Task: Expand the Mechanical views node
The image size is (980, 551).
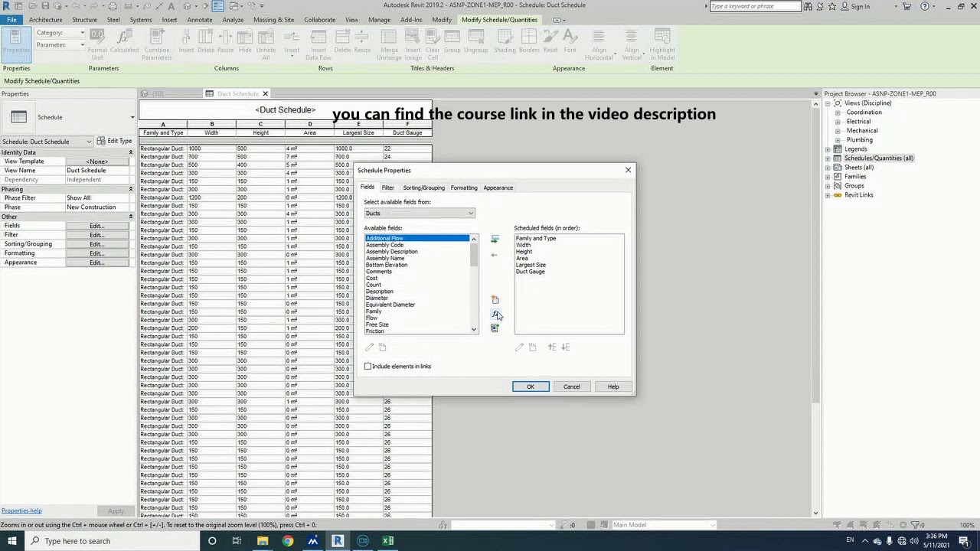Action: [838, 131]
